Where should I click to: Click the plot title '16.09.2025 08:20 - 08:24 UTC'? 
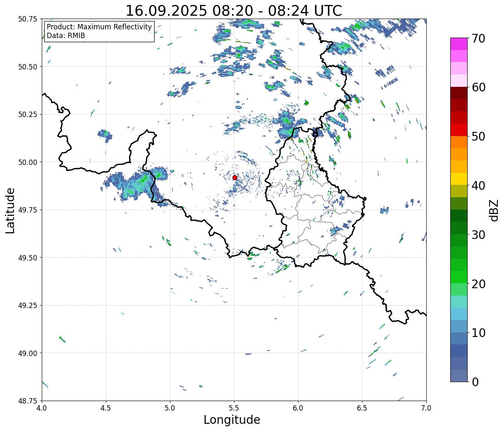tap(234, 10)
